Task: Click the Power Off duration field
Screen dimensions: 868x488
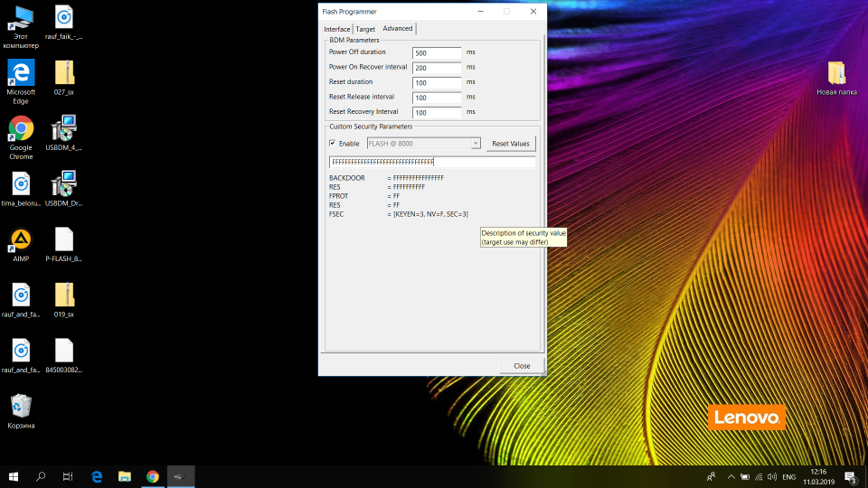Action: [x=437, y=53]
